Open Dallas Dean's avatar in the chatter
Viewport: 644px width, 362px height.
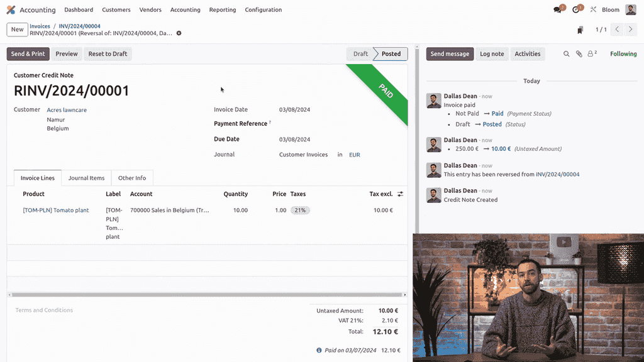tap(433, 100)
